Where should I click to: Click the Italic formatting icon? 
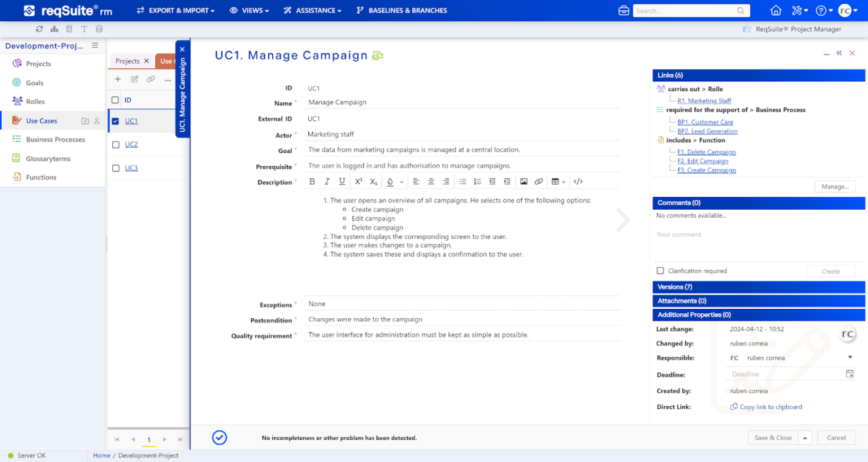pyautogui.click(x=327, y=182)
